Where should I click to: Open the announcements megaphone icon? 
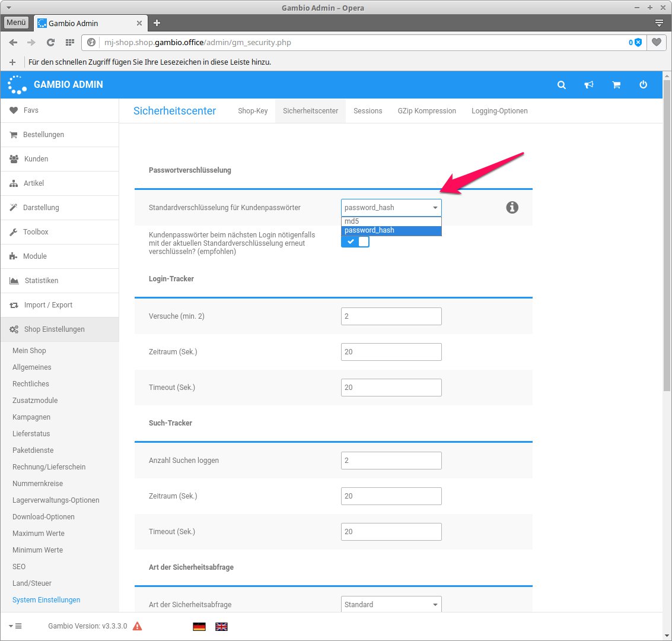[588, 85]
